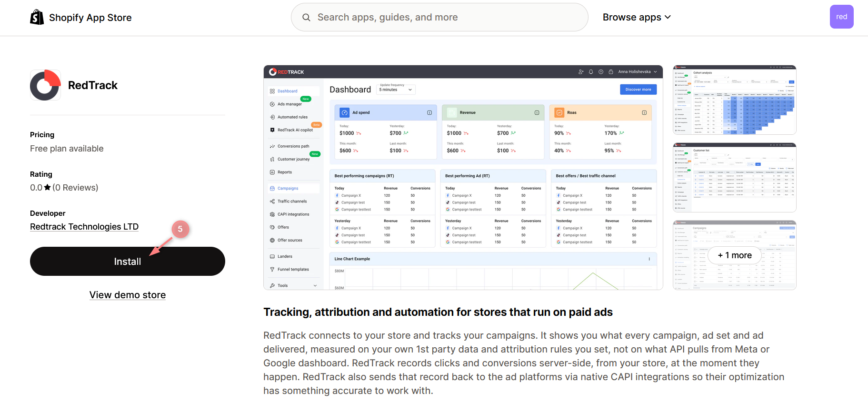Click the Tools wrench icon in preview sidebar
This screenshot has width=868, height=403.
pos(272,285)
